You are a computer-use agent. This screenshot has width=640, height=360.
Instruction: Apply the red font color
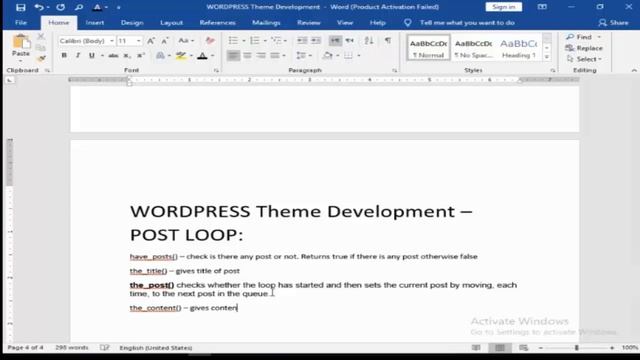[x=202, y=56]
